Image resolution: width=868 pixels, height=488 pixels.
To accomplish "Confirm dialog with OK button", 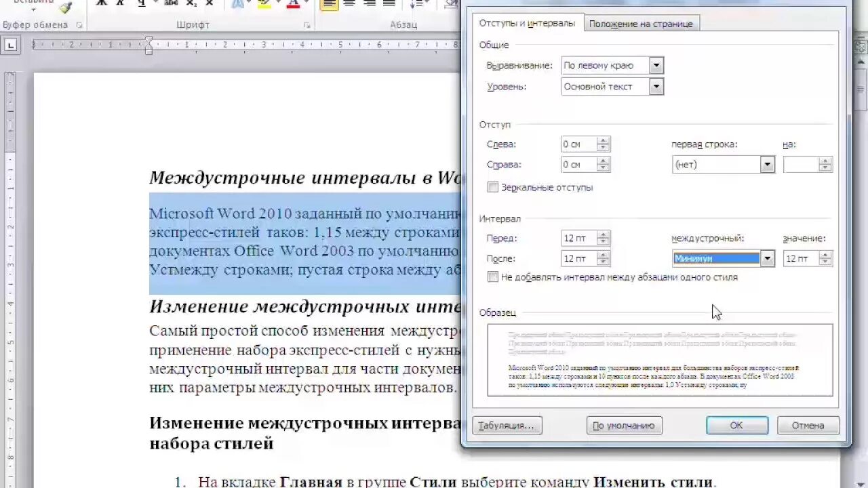I will pyautogui.click(x=737, y=426).
